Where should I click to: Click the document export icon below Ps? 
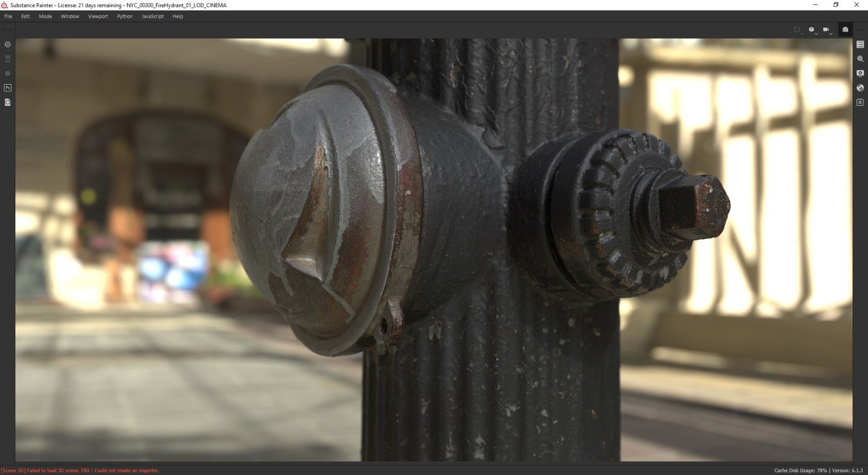pyautogui.click(x=8, y=102)
